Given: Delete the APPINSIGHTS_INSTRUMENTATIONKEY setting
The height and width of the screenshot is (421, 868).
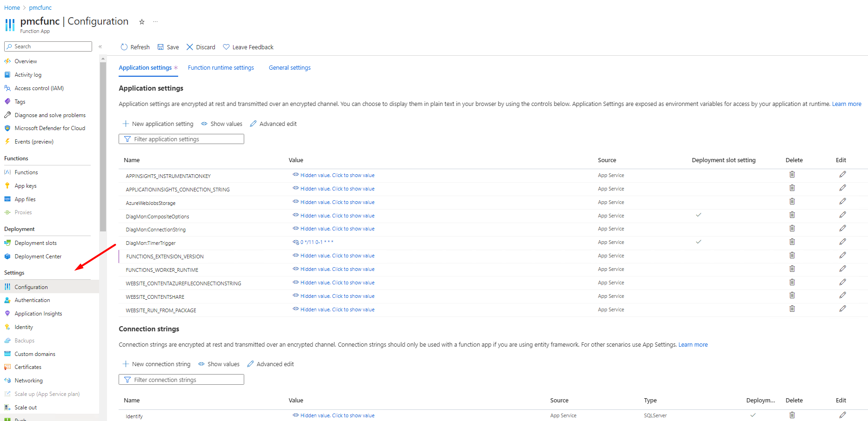Looking at the screenshot, I should [792, 175].
